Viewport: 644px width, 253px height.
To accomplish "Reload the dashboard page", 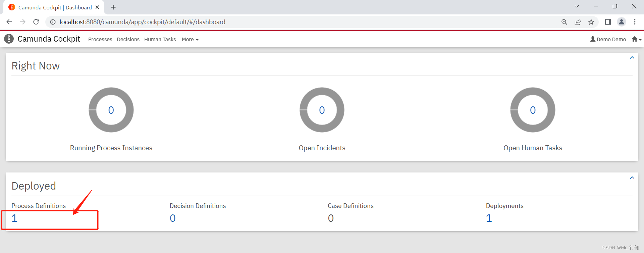I will (36, 22).
